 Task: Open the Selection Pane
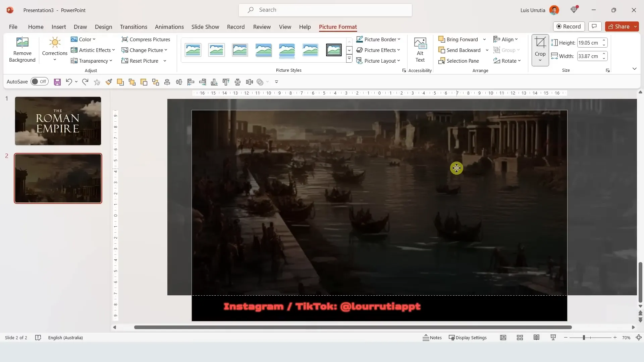[x=459, y=61]
